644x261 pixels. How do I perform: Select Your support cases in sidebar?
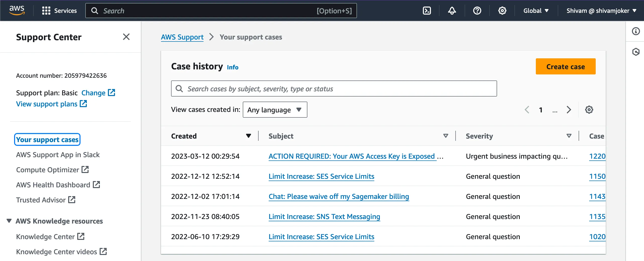47,140
